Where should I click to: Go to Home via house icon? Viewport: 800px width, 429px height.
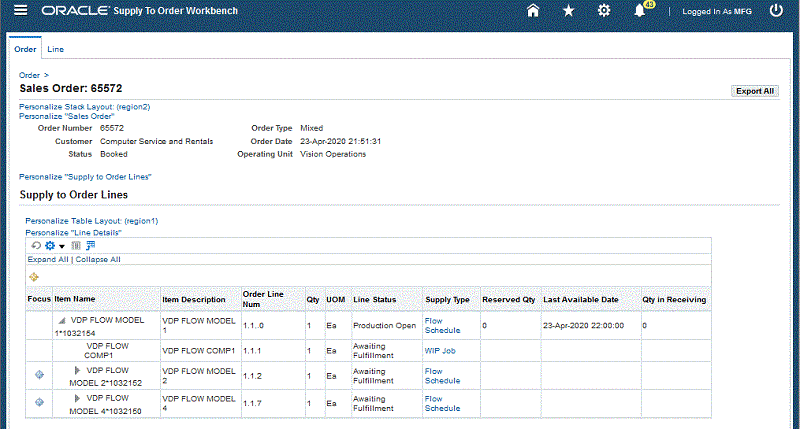pyautogui.click(x=533, y=11)
